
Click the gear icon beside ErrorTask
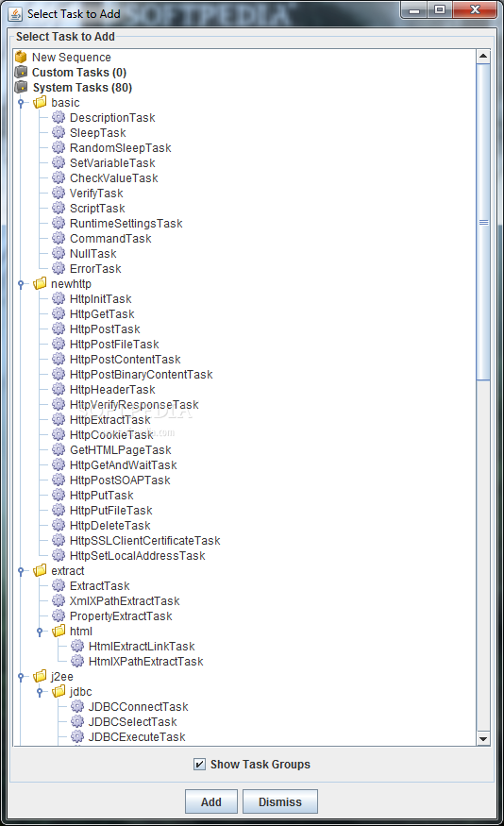tap(59, 268)
